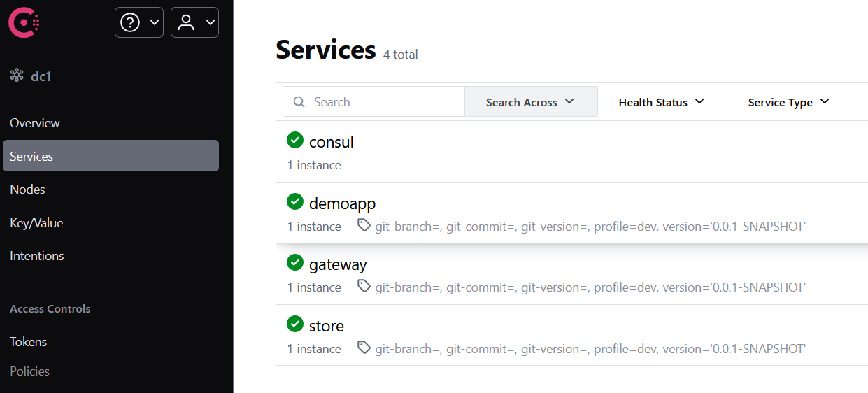
Task: Click the tag icon in gateway row
Action: click(x=364, y=286)
